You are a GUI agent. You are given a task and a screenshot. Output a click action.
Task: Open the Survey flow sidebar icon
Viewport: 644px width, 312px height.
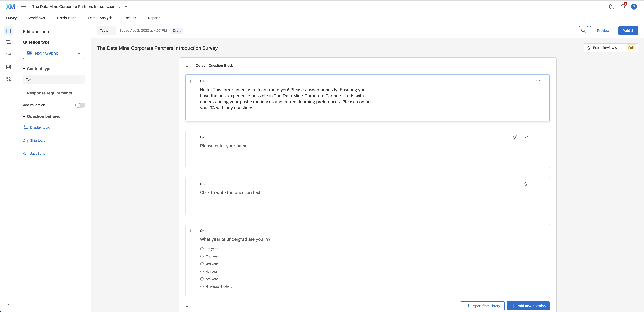9,43
